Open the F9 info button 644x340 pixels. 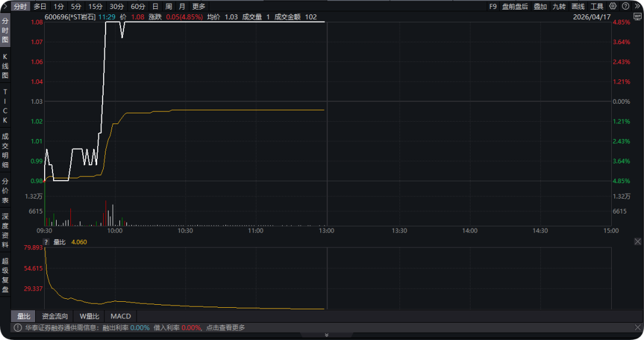[493, 6]
